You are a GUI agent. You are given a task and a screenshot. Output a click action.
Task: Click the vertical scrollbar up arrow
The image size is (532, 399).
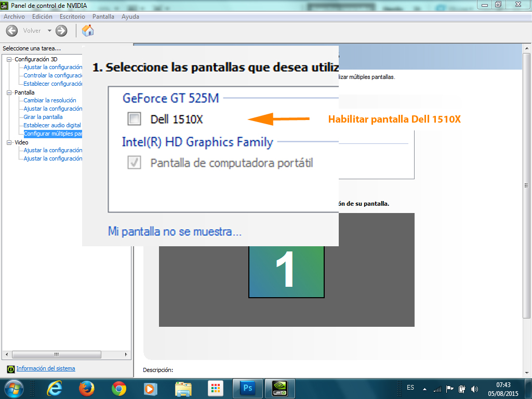[x=527, y=48]
